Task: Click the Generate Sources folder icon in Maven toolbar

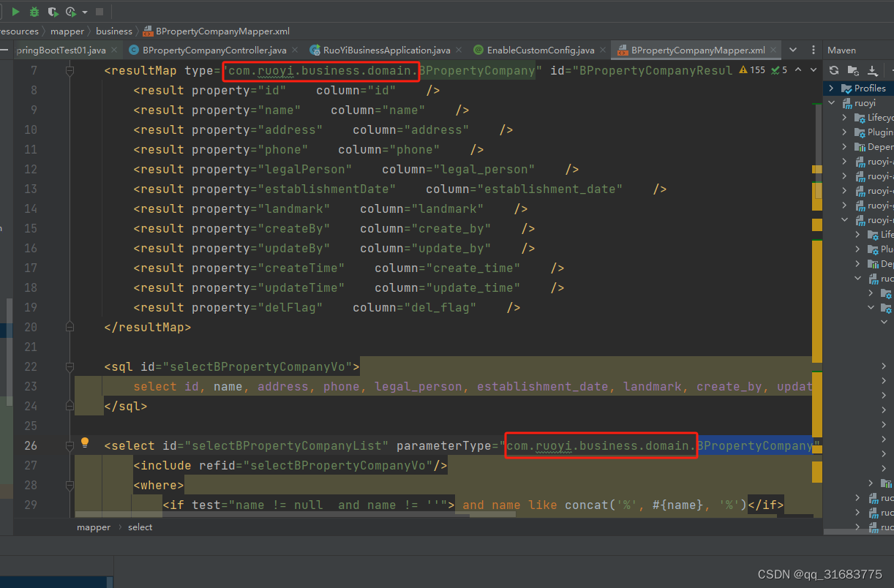Action: coord(852,70)
